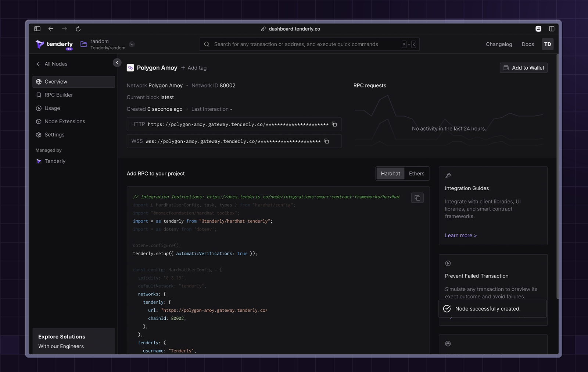Click the Overview globe icon in sidebar
This screenshot has width=588, height=372.
click(39, 82)
